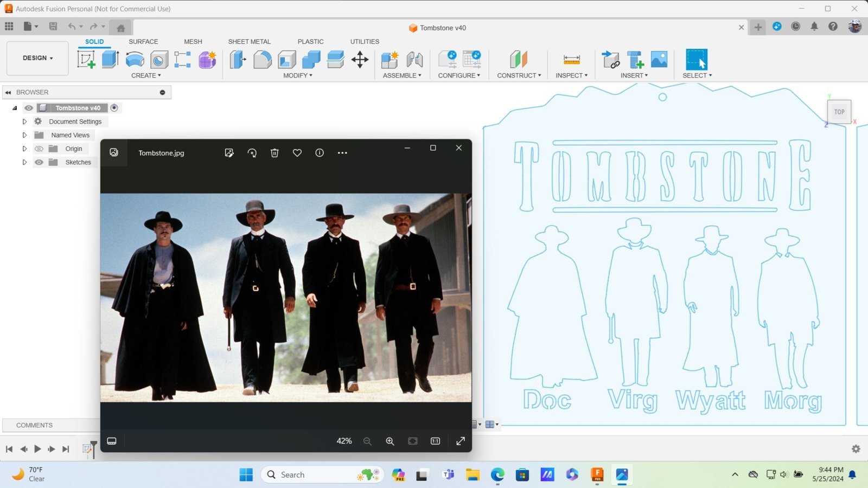Click the Insert Derive icon
This screenshot has width=868, height=488.
click(610, 59)
